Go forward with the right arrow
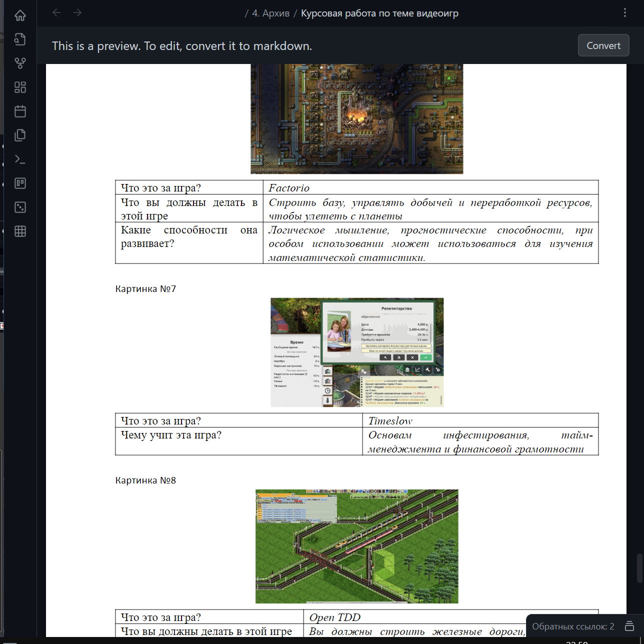Viewport: 644px width, 644px height. click(77, 13)
